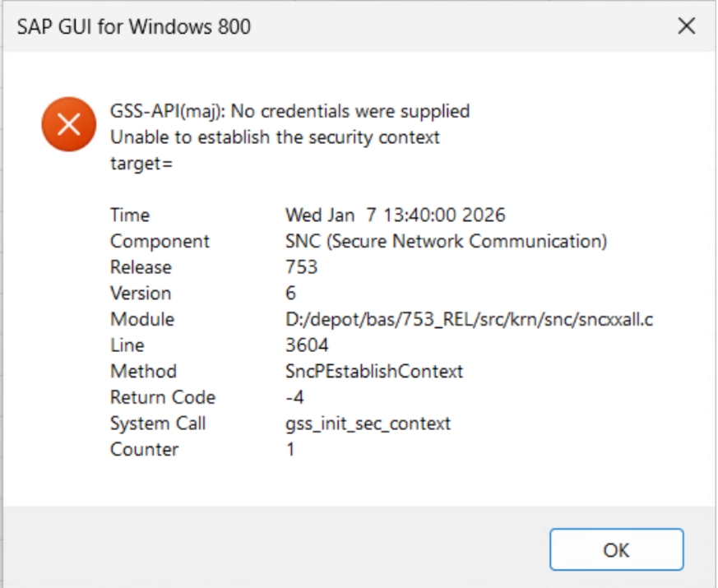Click the Line value 3604
This screenshot has width=718, height=588.
tap(307, 345)
